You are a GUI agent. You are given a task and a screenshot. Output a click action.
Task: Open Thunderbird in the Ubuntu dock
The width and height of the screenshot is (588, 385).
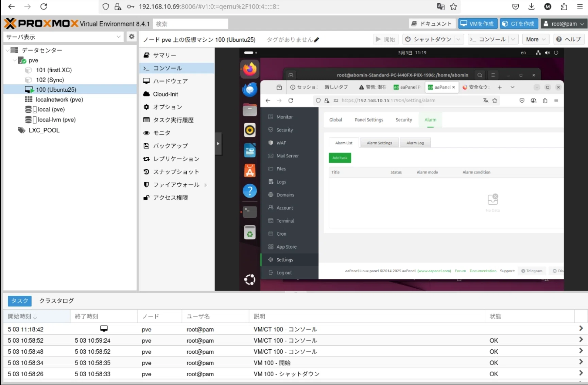point(250,90)
